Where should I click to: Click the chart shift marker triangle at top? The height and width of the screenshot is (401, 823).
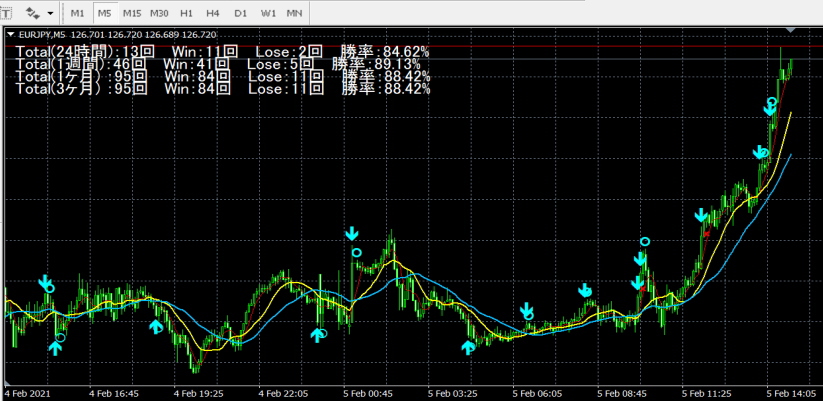pos(792,31)
